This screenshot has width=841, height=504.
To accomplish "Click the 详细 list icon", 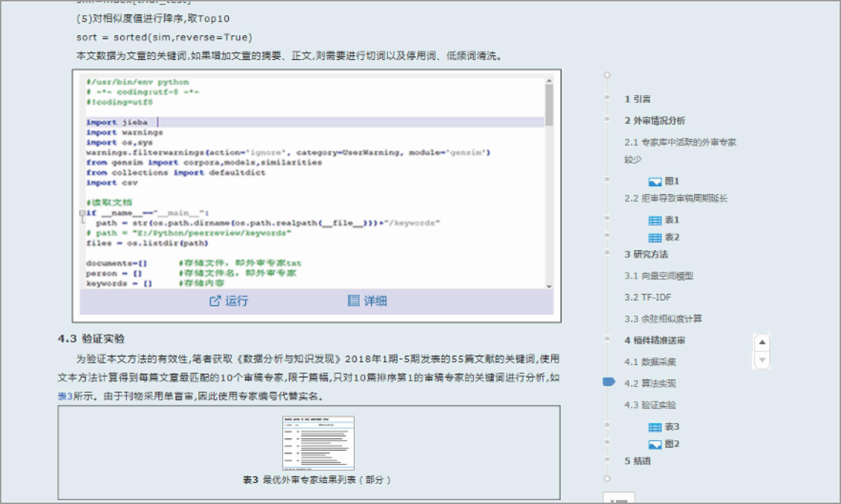I will pyautogui.click(x=353, y=300).
